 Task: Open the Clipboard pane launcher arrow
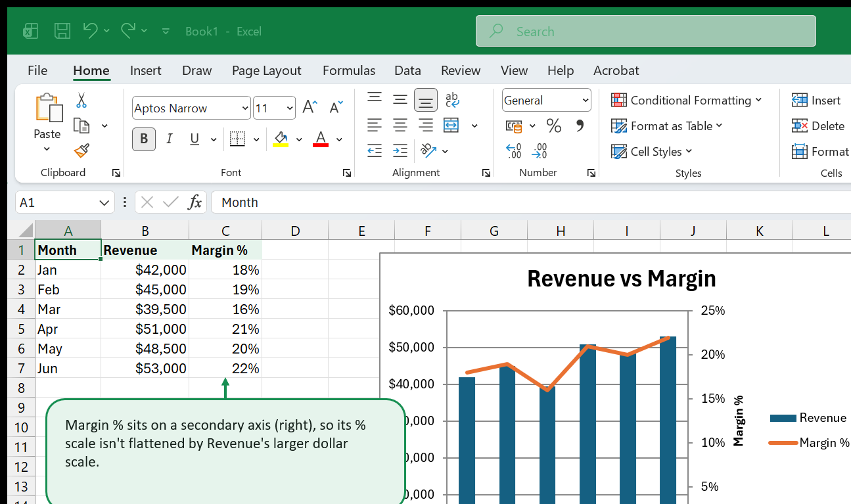click(116, 173)
